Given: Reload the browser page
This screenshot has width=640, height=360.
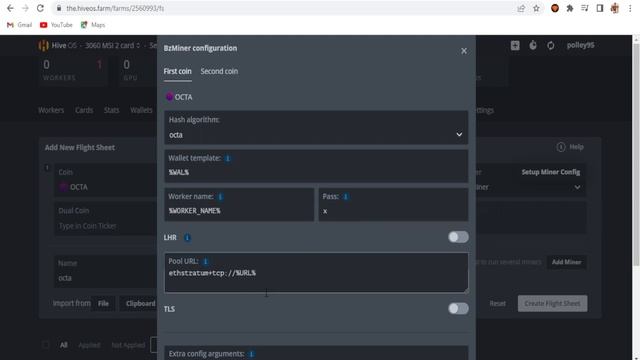Looking at the screenshot, I should (40, 8).
